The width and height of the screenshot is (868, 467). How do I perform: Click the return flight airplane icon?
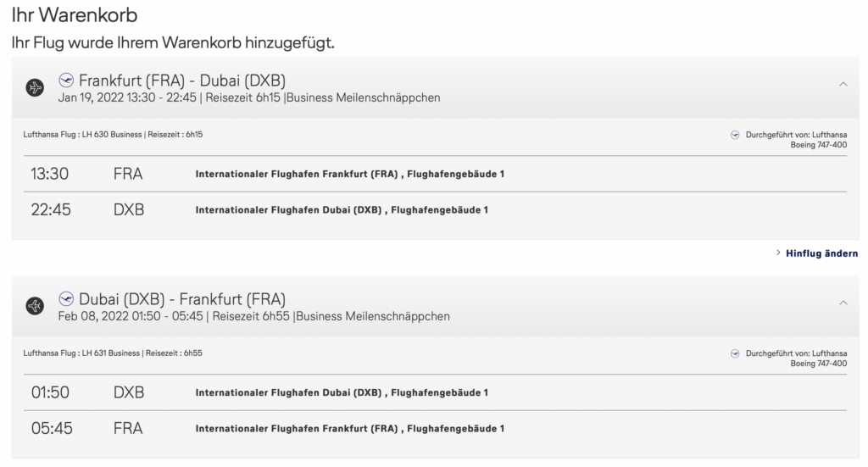35,305
